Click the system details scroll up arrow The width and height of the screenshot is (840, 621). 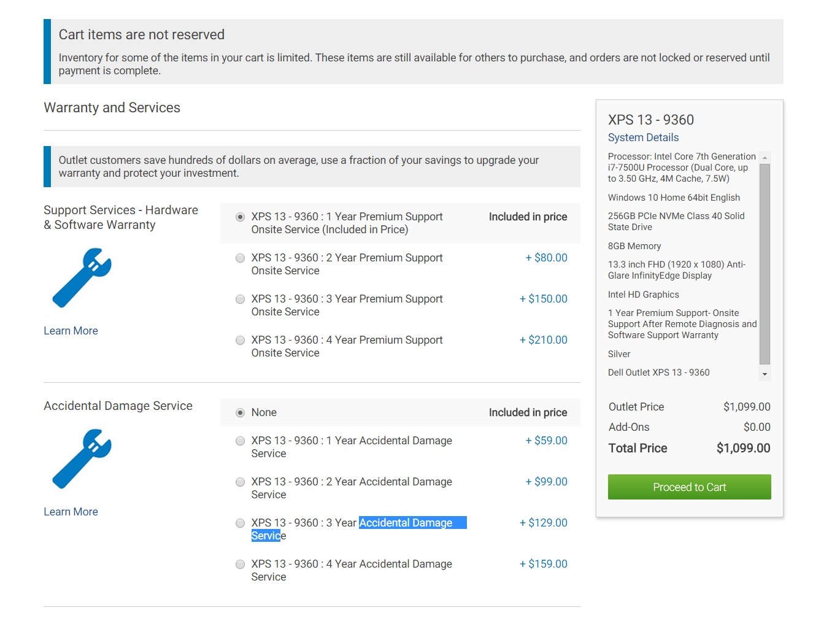(765, 158)
